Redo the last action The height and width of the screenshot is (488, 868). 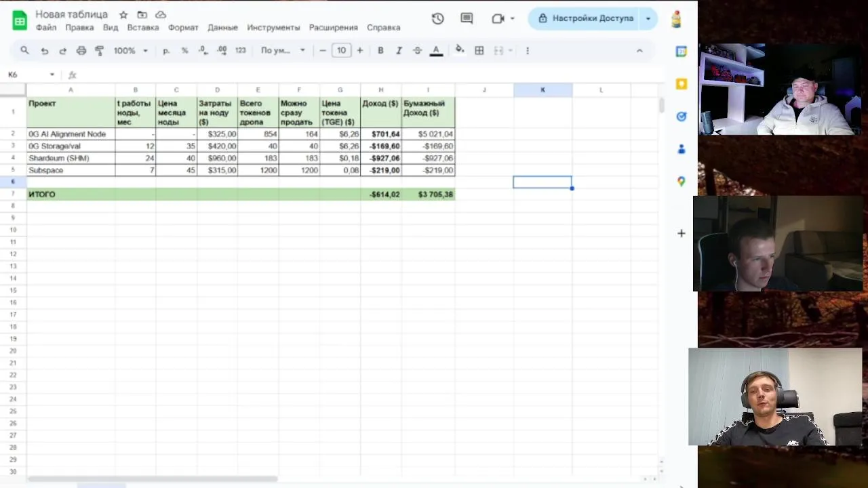coord(62,50)
